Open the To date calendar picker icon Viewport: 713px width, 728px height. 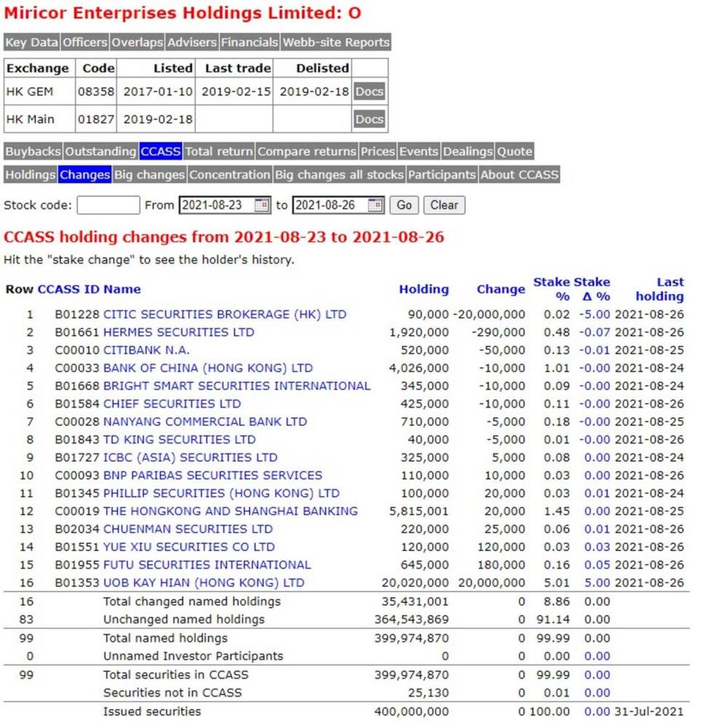pyautogui.click(x=375, y=205)
